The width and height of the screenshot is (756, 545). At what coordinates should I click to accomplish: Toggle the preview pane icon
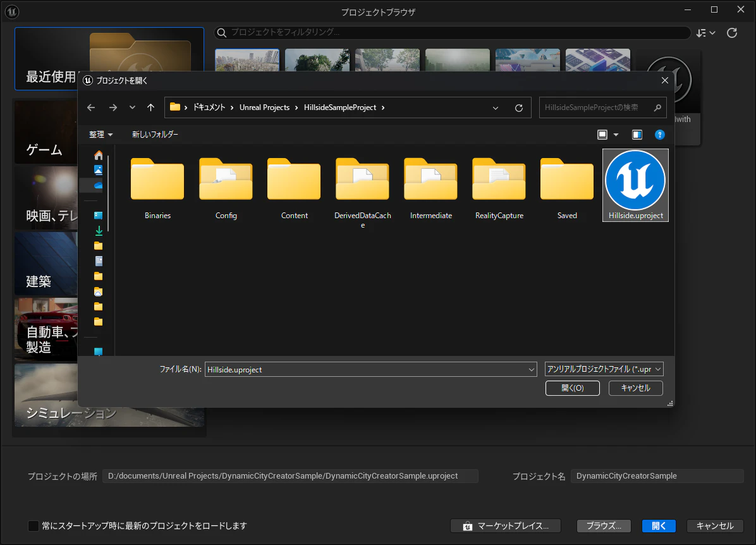coord(637,135)
